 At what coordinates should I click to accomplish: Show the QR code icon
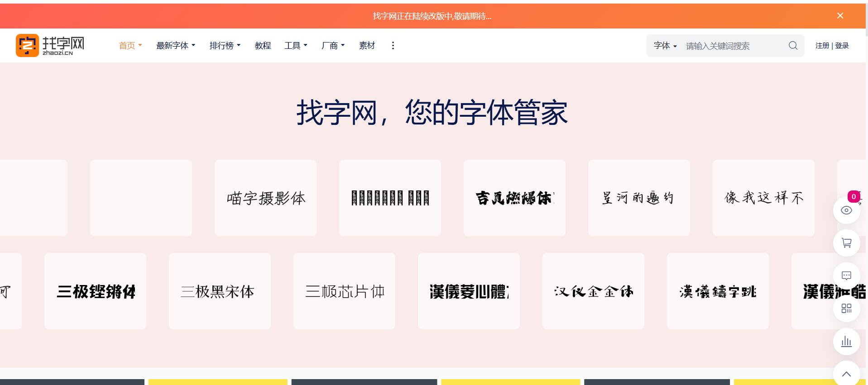pos(846,309)
